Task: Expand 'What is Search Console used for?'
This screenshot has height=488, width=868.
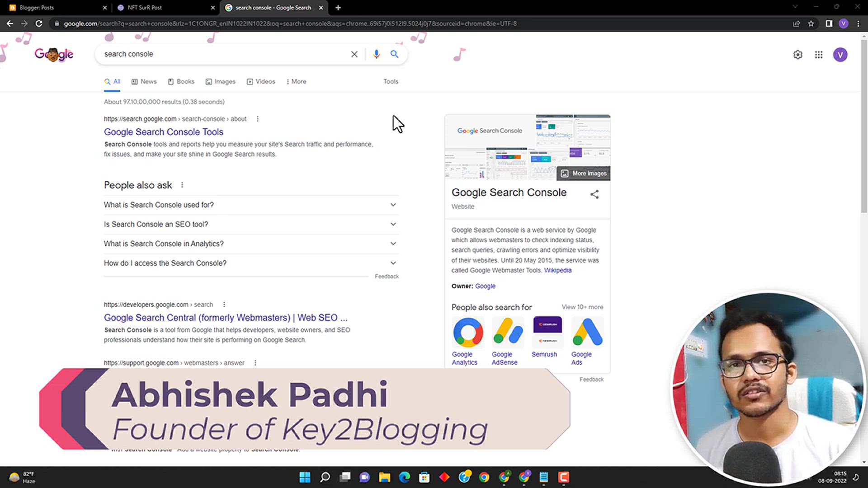Action: (250, 205)
